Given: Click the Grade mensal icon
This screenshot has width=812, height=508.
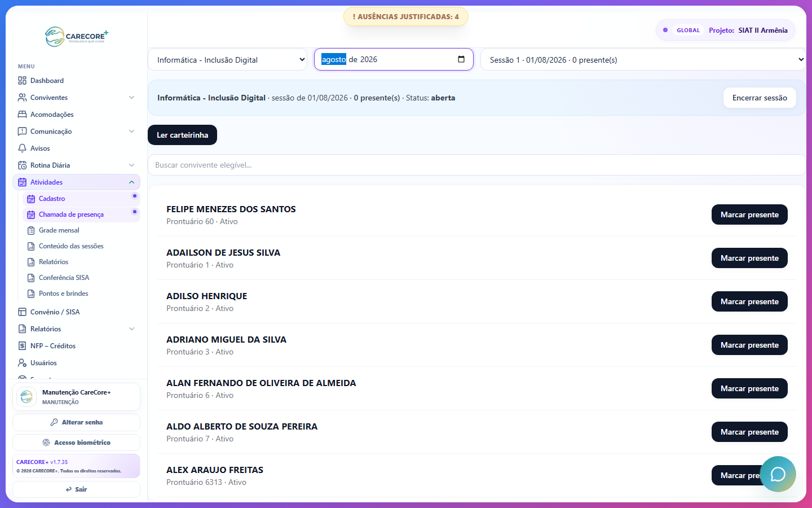Looking at the screenshot, I should pyautogui.click(x=31, y=230).
